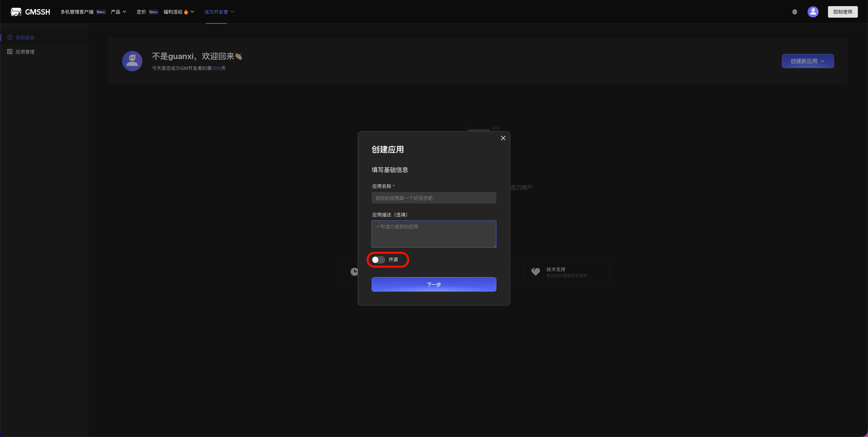Click the GMSSH logo icon
This screenshot has width=868, height=437.
pos(16,11)
